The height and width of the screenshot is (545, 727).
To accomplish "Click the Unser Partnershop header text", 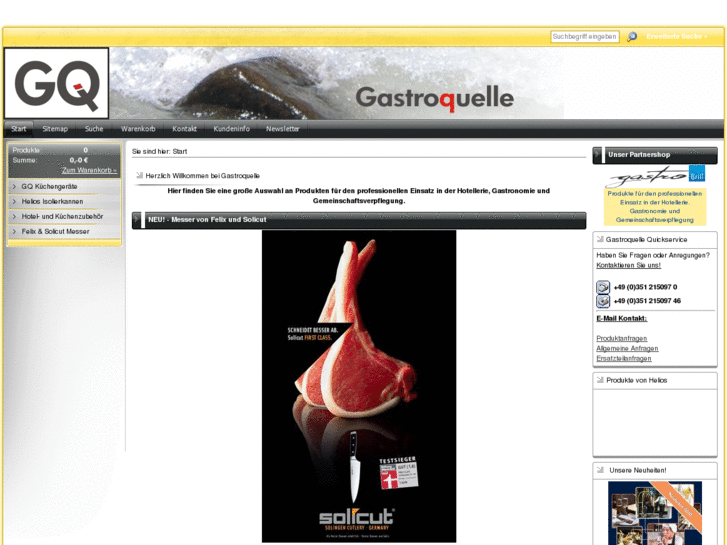I will pos(639,155).
